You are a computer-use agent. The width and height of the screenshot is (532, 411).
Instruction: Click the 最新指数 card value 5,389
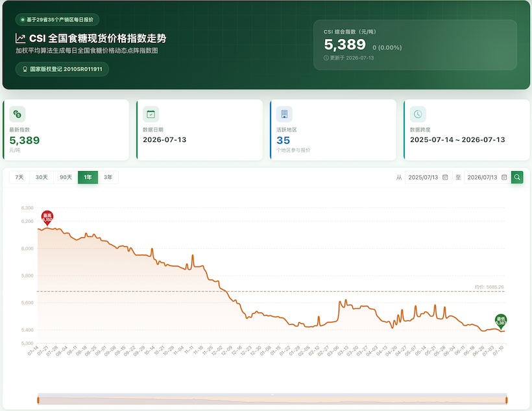click(25, 141)
